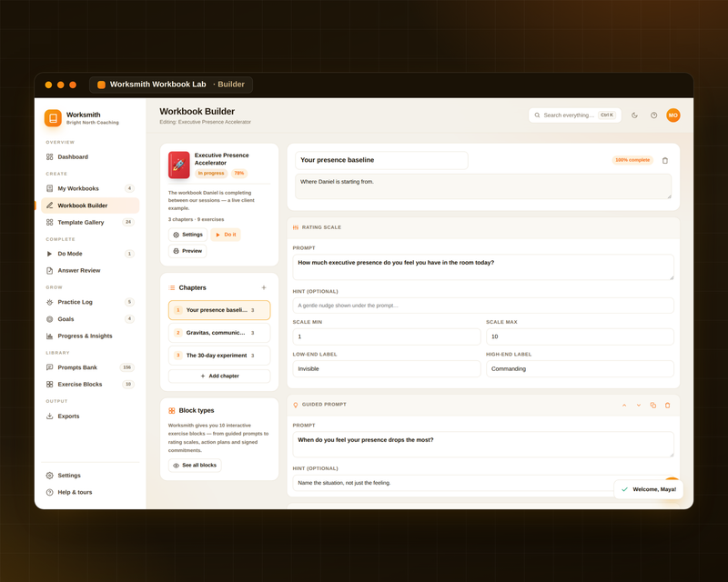Click the Scale Min field

coord(386,337)
